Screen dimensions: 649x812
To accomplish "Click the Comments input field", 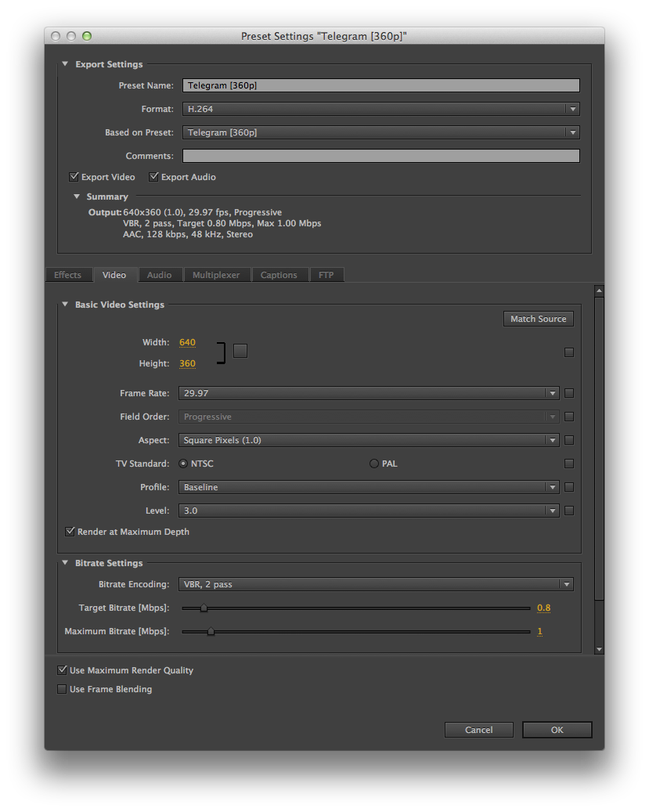I will [x=380, y=156].
